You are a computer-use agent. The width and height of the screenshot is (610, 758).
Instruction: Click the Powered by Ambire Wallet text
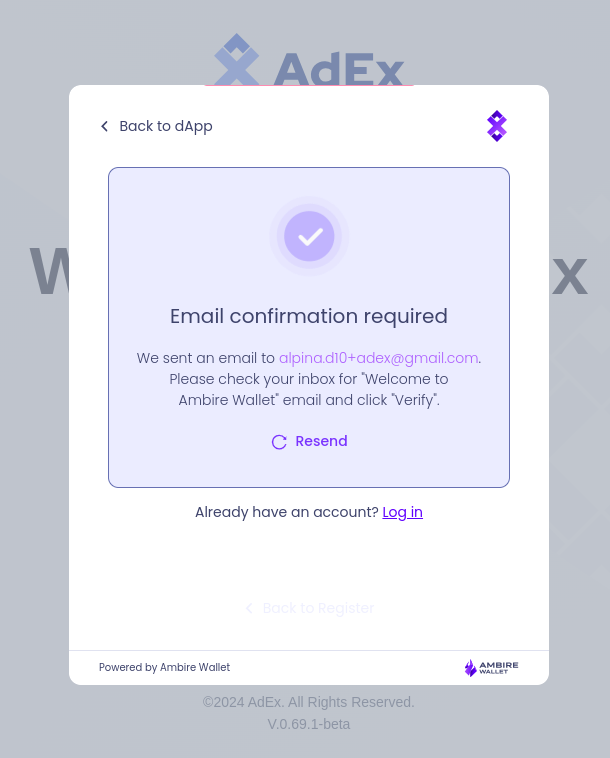(164, 668)
